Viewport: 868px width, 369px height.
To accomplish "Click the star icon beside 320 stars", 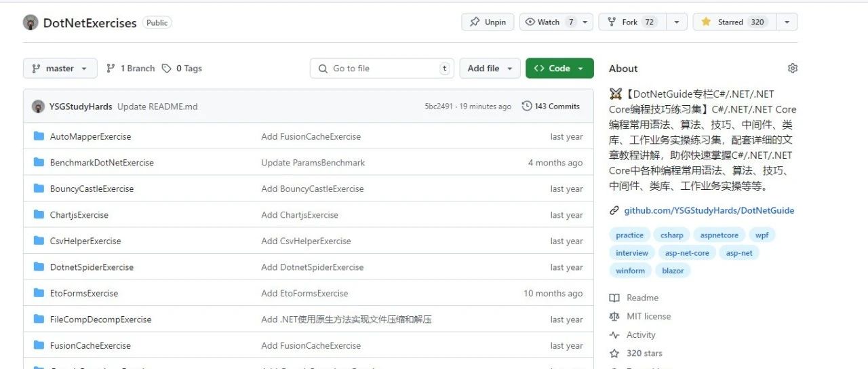I will (614, 353).
